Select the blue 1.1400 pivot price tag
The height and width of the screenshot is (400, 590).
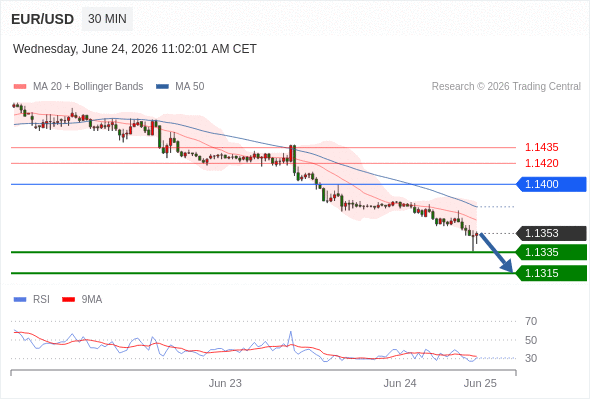pyautogui.click(x=551, y=184)
